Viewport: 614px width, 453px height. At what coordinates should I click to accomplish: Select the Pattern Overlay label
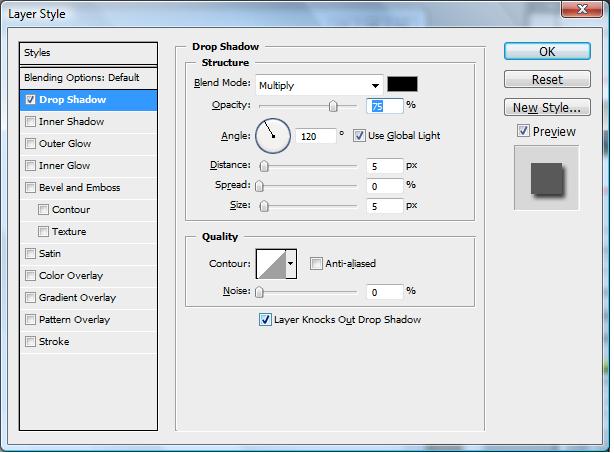pyautogui.click(x=74, y=319)
